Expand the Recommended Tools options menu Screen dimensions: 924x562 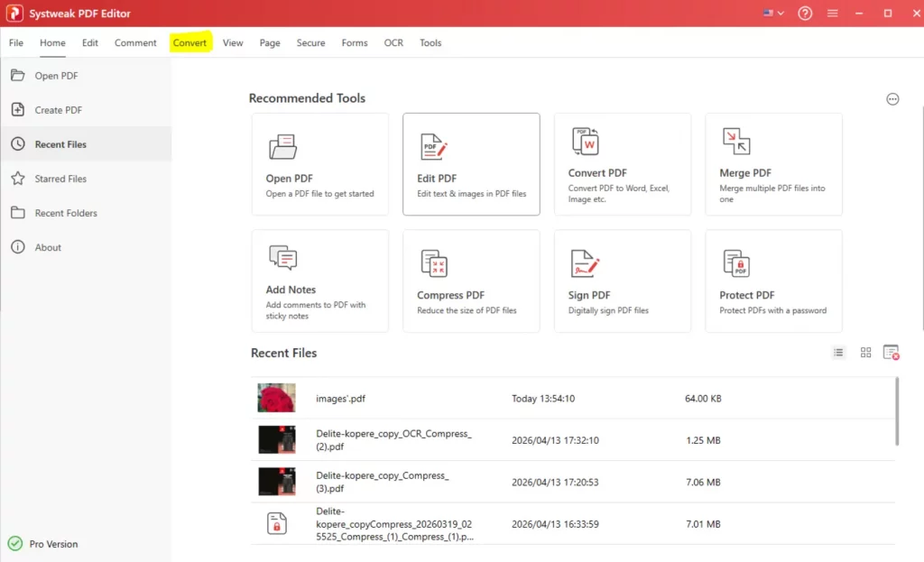coord(892,99)
